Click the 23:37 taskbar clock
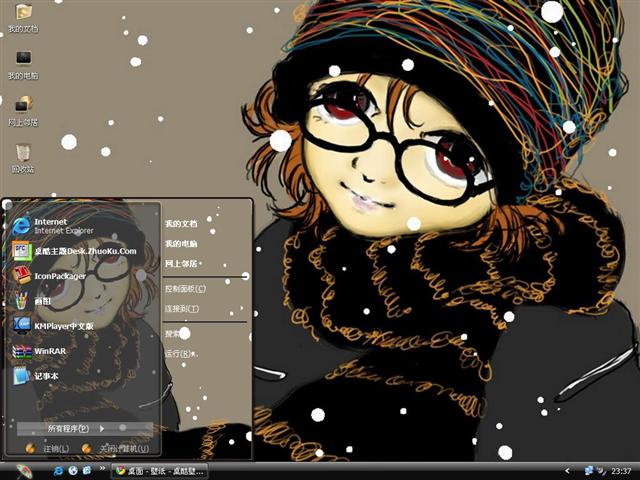The image size is (640, 480). [621, 471]
